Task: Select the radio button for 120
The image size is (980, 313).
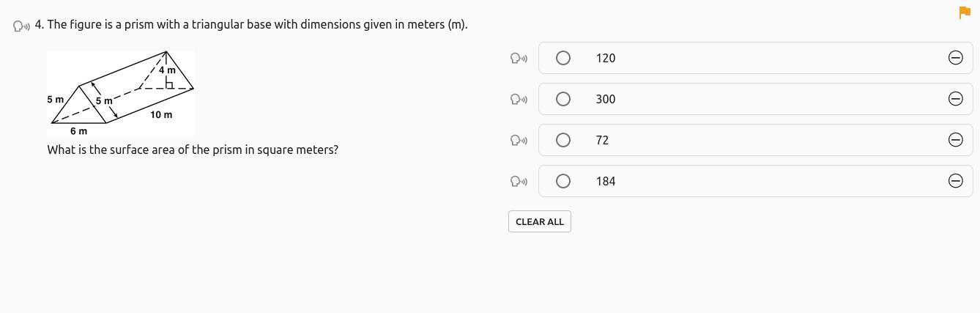Action: (563, 58)
